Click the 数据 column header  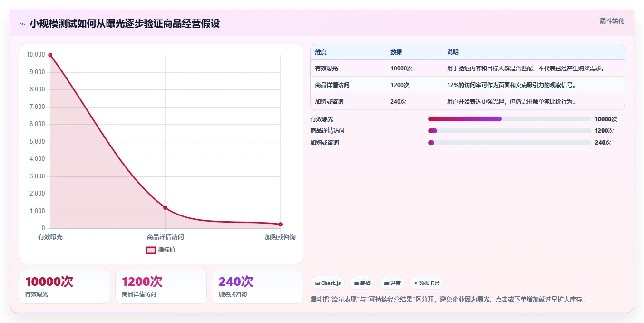click(396, 52)
